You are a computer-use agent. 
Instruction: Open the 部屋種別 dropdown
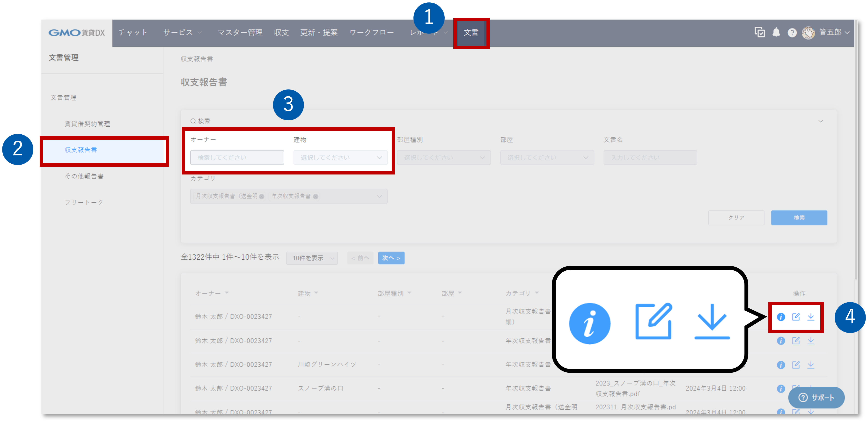tap(443, 158)
